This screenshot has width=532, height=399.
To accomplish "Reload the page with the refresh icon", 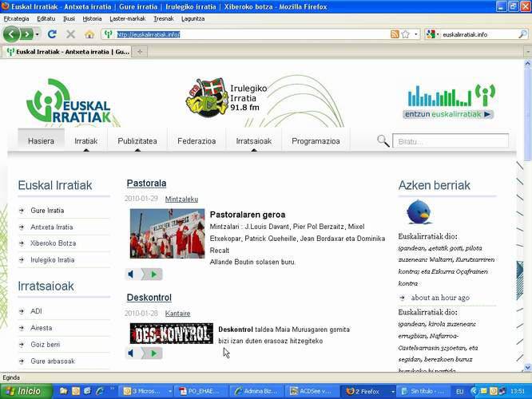I will [x=52, y=34].
